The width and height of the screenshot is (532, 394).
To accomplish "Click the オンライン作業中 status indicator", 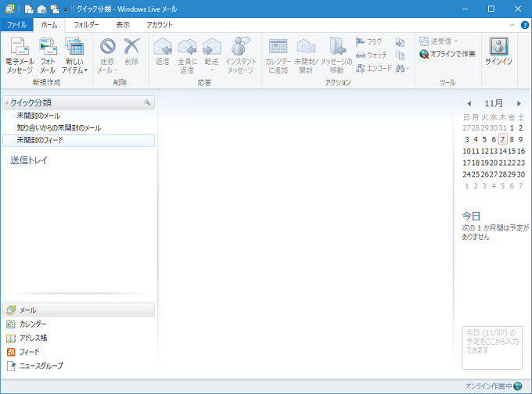I will pyautogui.click(x=494, y=386).
